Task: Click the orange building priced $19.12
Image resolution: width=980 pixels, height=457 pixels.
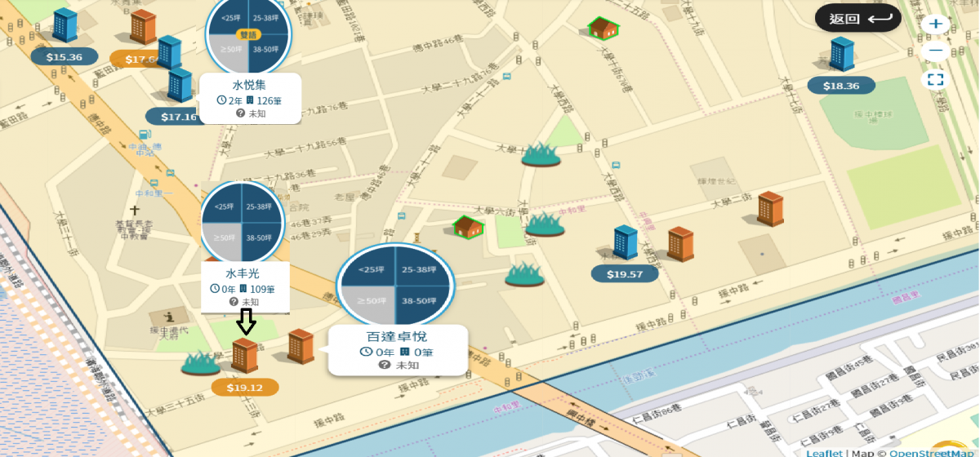Action: point(245,356)
